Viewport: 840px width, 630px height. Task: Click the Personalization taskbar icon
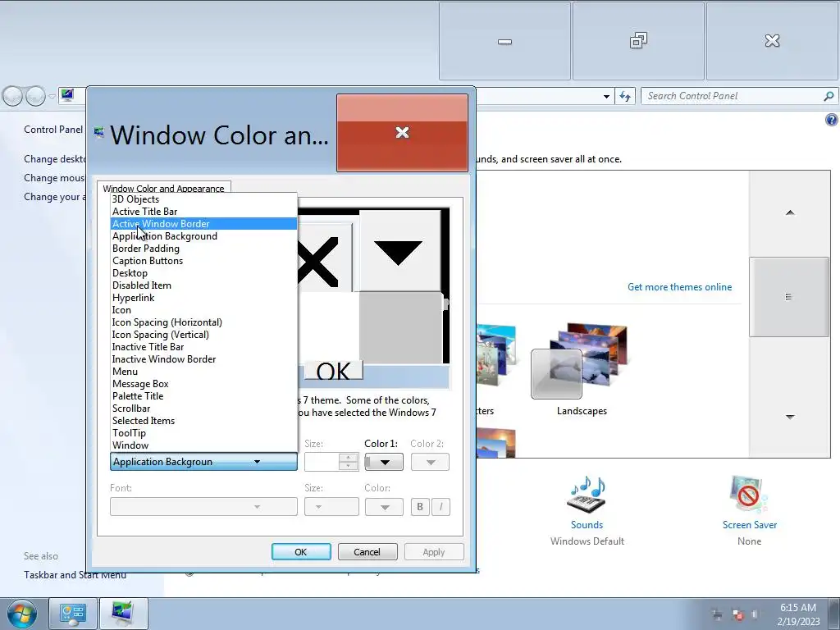tap(123, 614)
